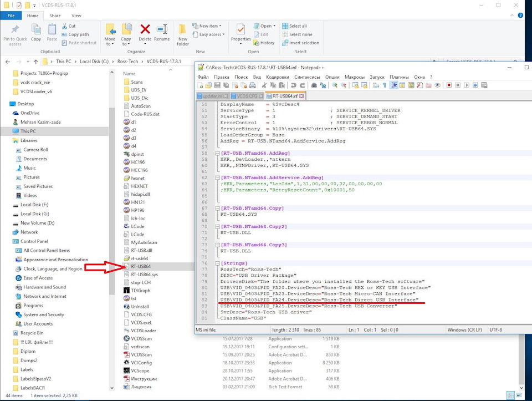Screen dimensions: 532x401
Task: Click the Print icon in Notepad++ toolbar
Action: [x=253, y=85]
